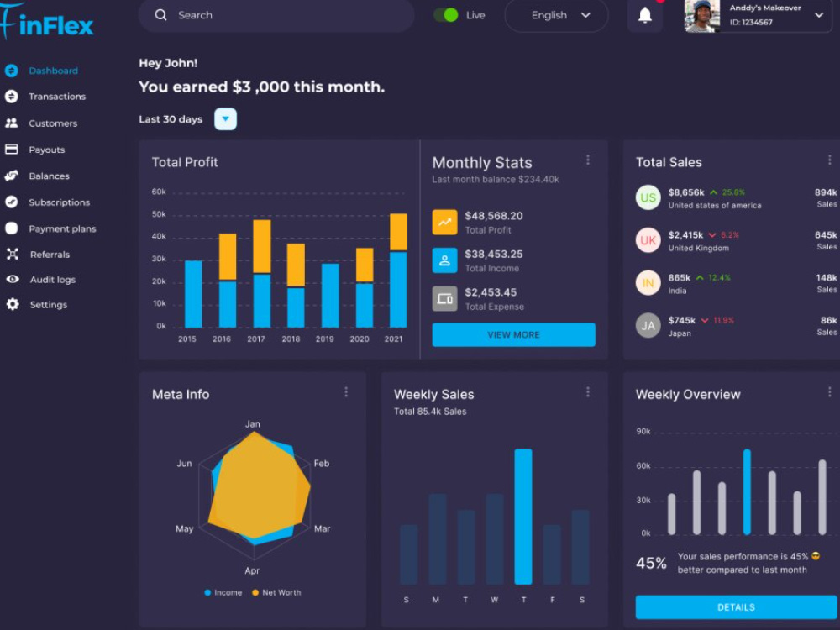
Task: Select Payouts menu item
Action: point(46,150)
